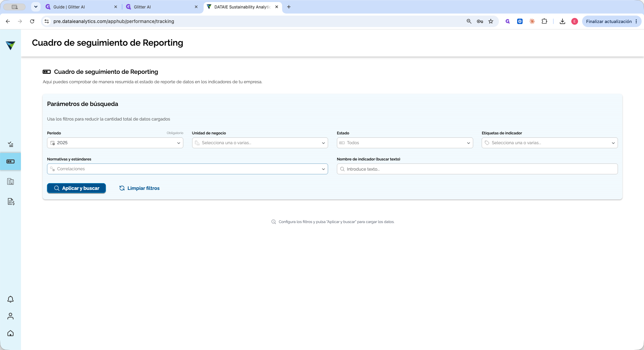
Task: Expand the Estado Todos dropdown
Action: coord(405,143)
